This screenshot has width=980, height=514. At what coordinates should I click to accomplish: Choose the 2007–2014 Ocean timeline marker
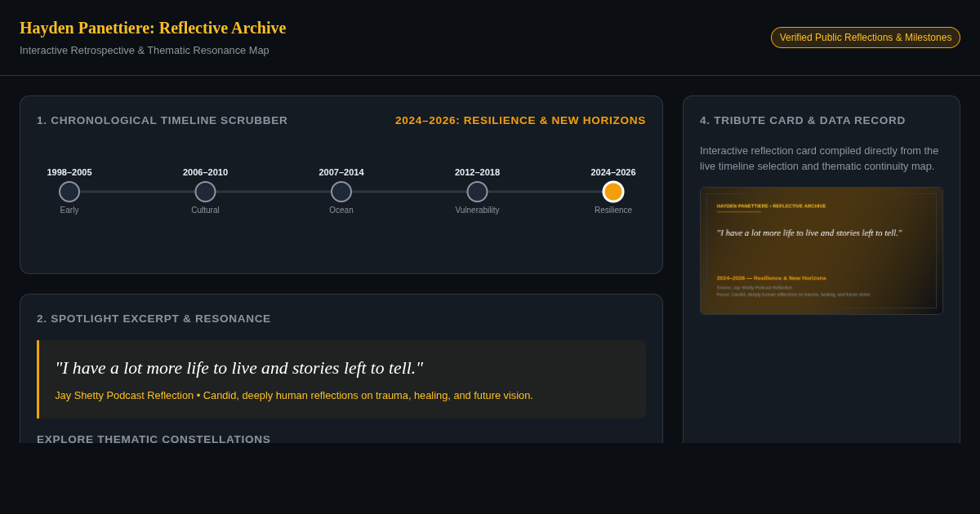pos(341,192)
